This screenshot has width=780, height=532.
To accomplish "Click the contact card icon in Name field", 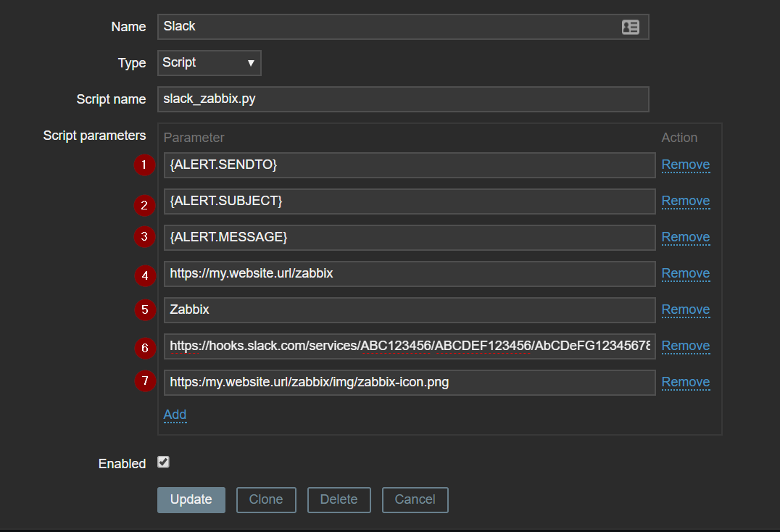I will (630, 27).
